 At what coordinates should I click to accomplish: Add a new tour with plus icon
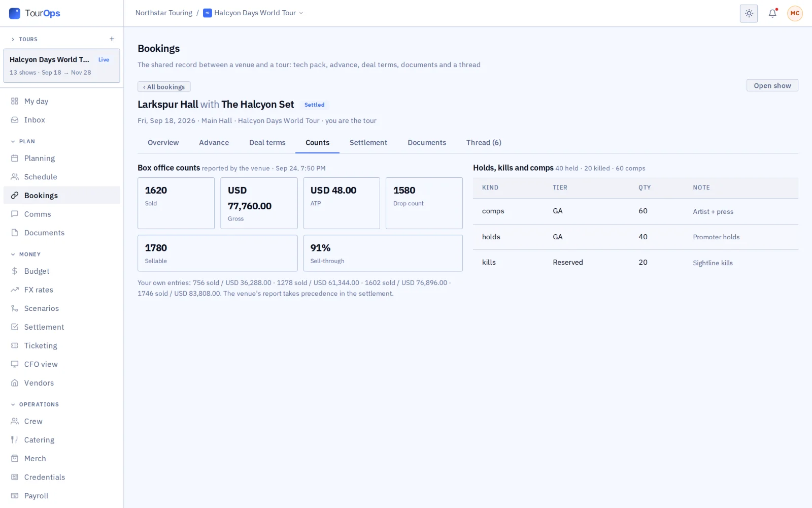pyautogui.click(x=112, y=39)
